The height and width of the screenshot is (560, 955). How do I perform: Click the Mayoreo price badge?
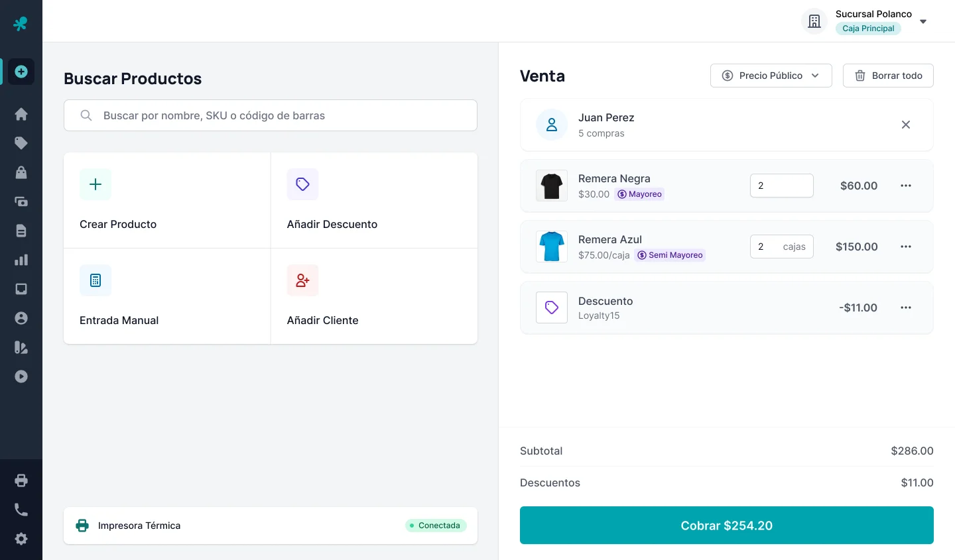[640, 194]
